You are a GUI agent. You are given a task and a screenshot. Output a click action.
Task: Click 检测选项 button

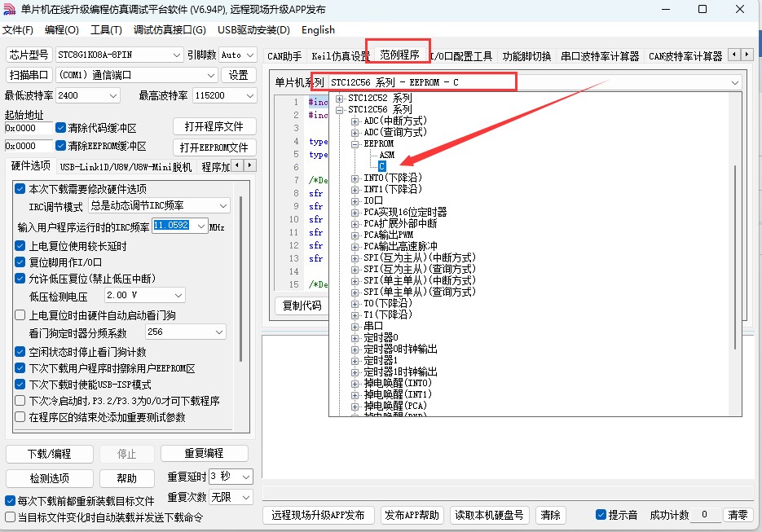pos(49,478)
